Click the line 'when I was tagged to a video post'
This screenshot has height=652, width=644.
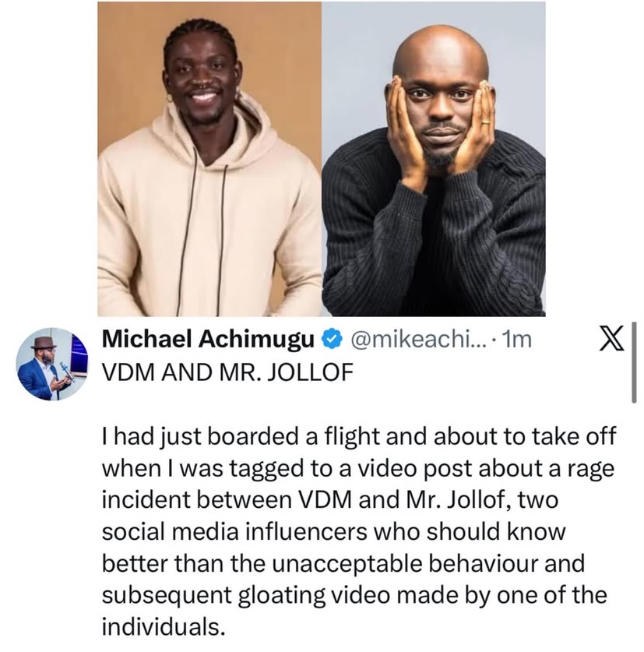click(351, 467)
